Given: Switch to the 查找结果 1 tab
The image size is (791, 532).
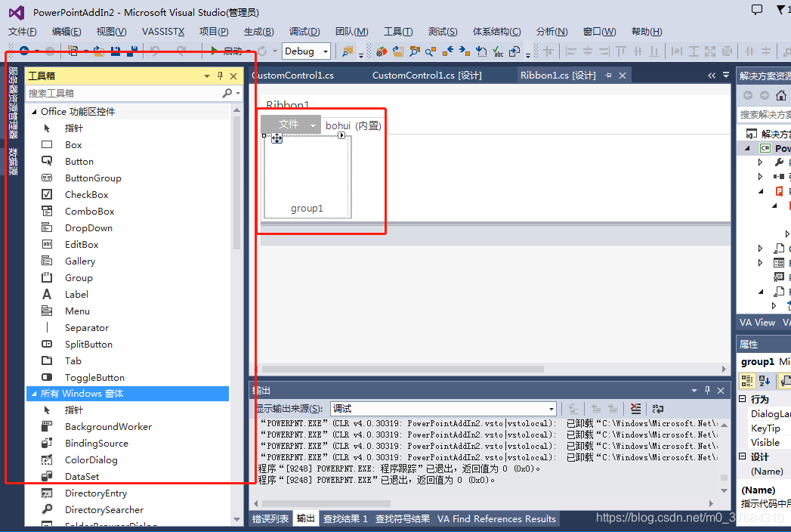Looking at the screenshot, I should click(x=345, y=518).
